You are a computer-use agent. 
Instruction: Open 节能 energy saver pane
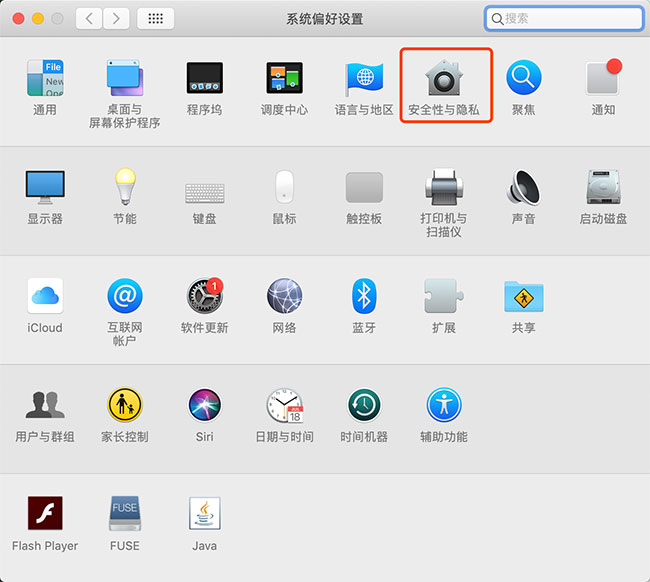[x=125, y=188]
